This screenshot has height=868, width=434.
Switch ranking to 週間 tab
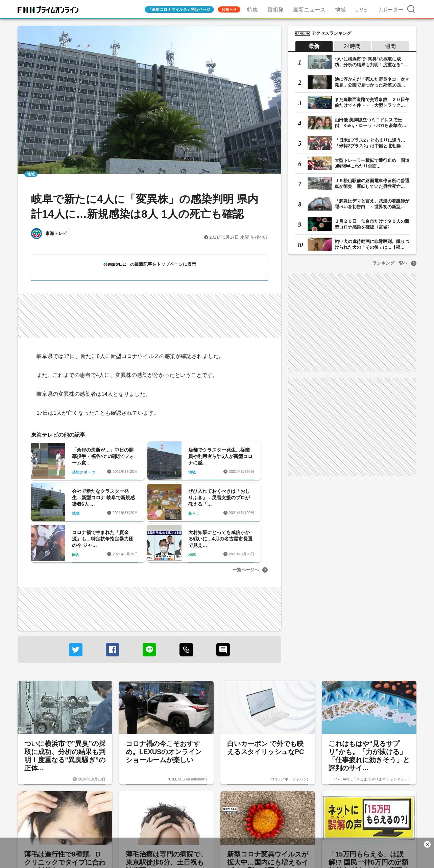click(390, 46)
